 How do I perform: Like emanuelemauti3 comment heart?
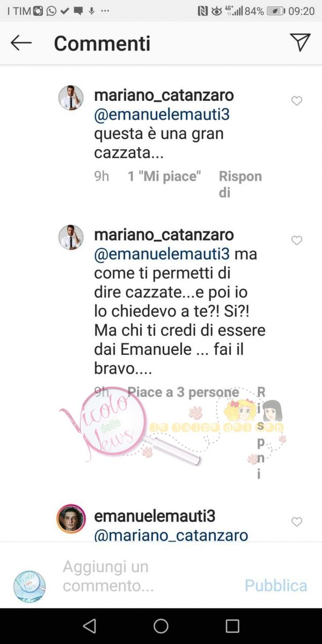point(297,522)
